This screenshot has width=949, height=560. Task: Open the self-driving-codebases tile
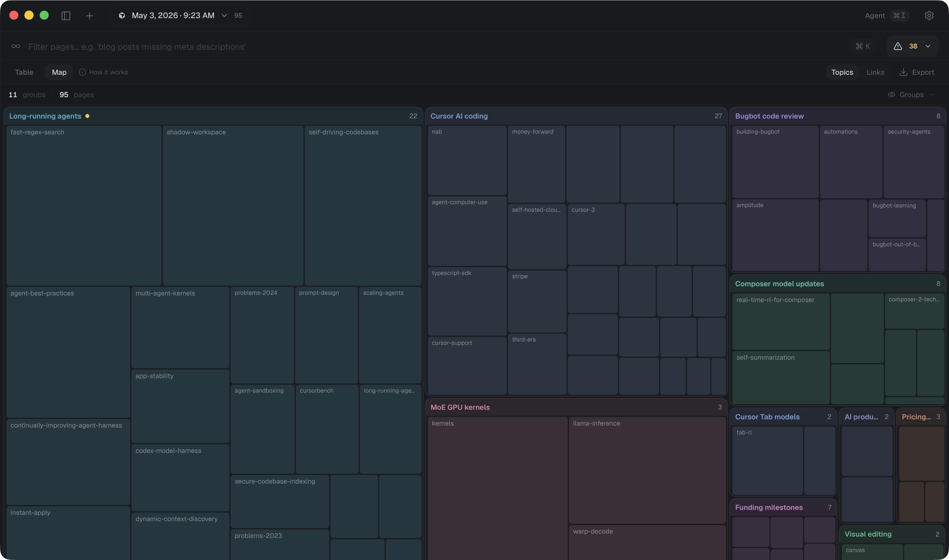click(363, 205)
